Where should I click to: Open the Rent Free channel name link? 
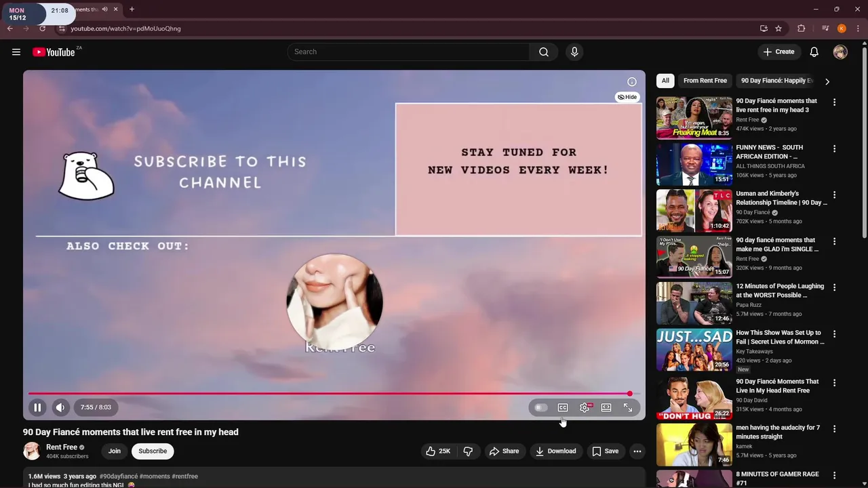click(62, 447)
